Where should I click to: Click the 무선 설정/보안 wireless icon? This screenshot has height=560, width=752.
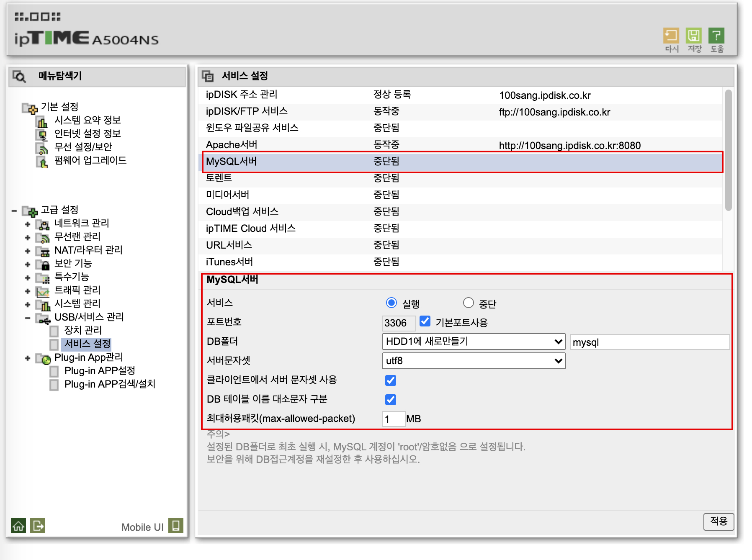coord(42,148)
